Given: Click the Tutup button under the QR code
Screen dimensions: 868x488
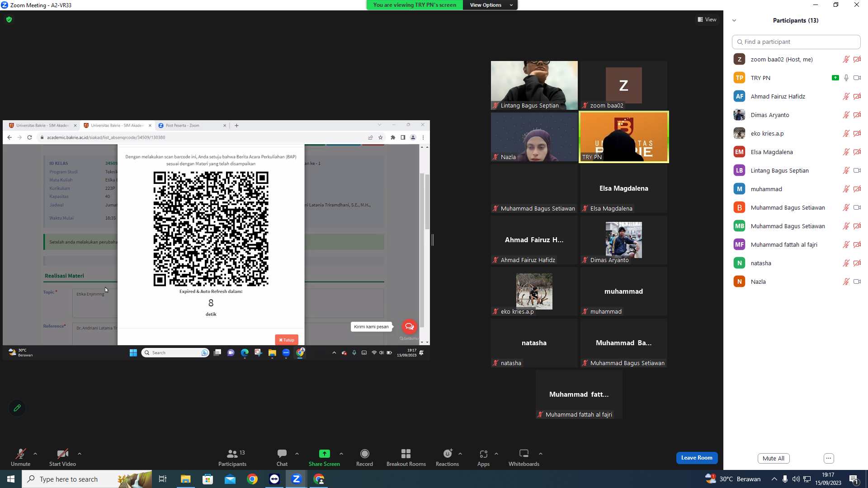Looking at the screenshot, I should (287, 340).
